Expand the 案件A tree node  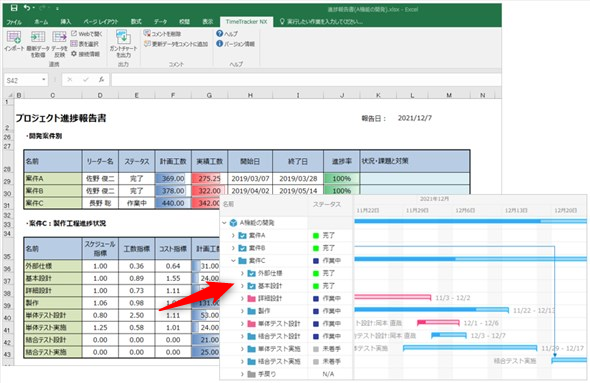click(233, 236)
